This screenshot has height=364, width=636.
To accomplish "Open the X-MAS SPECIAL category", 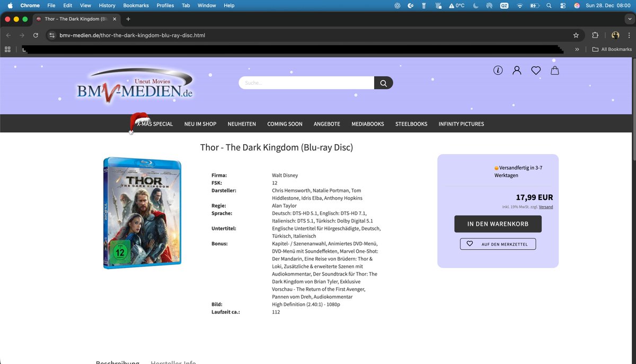I will click(x=155, y=124).
